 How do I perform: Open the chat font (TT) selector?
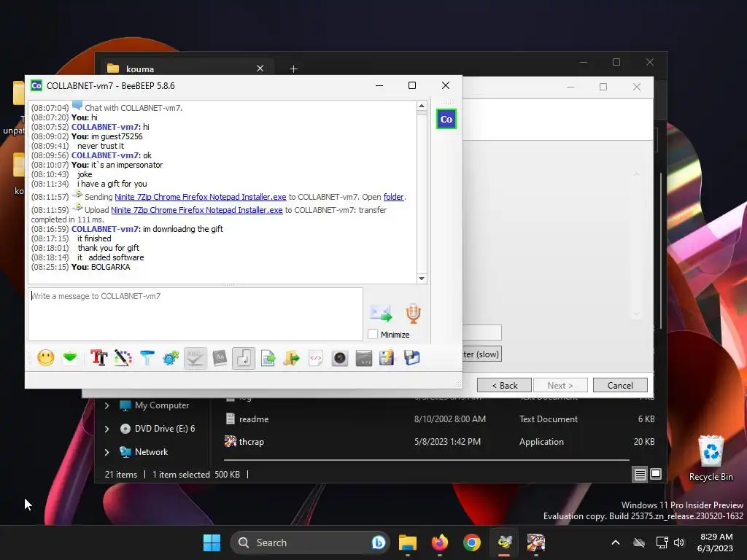coord(98,357)
